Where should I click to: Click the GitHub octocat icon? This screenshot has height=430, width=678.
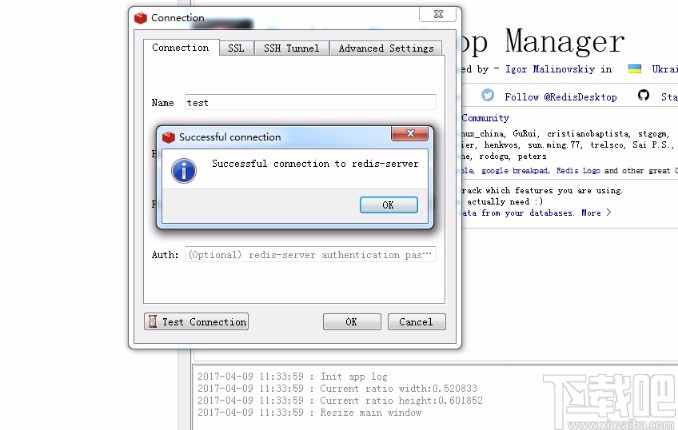point(643,95)
